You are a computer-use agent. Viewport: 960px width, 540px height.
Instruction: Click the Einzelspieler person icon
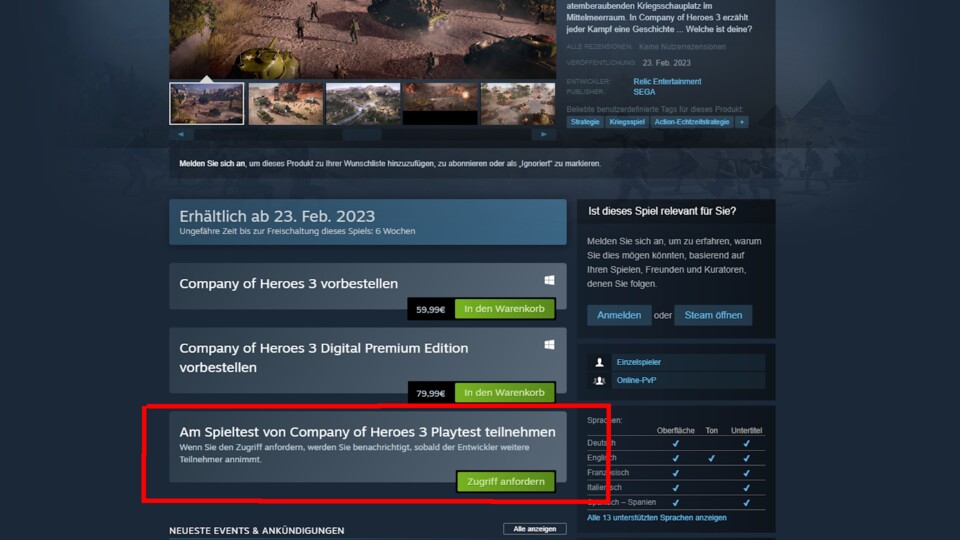click(x=599, y=362)
